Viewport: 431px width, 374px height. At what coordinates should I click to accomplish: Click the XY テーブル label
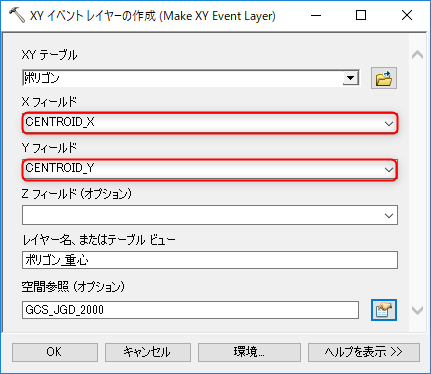pos(49,55)
